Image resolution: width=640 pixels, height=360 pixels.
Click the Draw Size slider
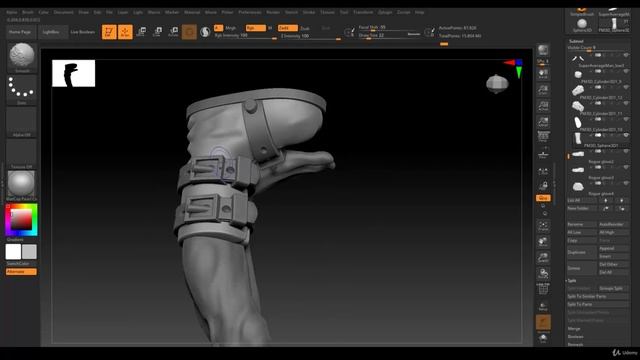pos(389,36)
